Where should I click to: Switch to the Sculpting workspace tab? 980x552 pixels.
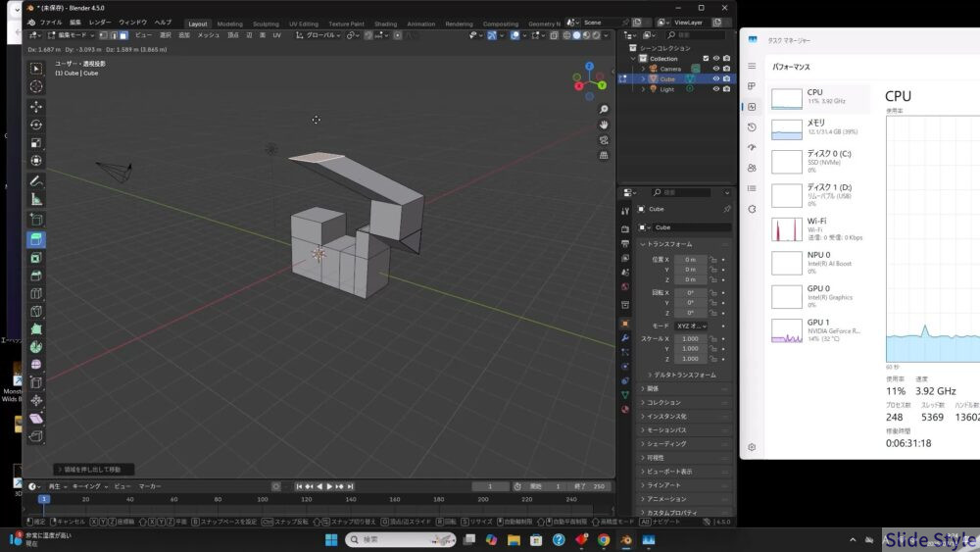point(266,24)
